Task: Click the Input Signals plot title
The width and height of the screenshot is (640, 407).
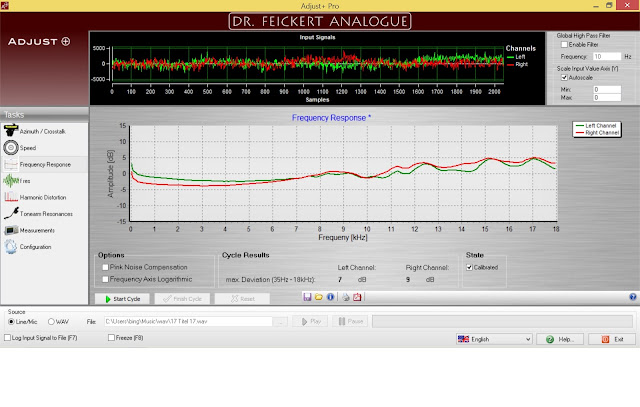Action: click(x=317, y=37)
